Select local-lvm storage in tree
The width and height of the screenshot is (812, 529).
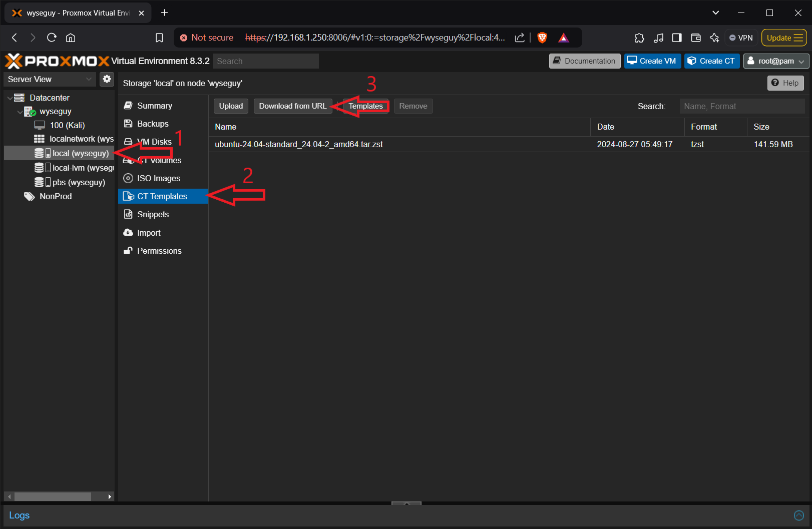pyautogui.click(x=74, y=168)
